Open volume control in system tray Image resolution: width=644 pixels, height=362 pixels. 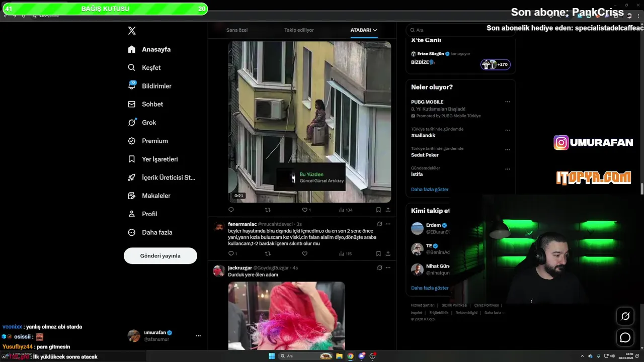612,356
